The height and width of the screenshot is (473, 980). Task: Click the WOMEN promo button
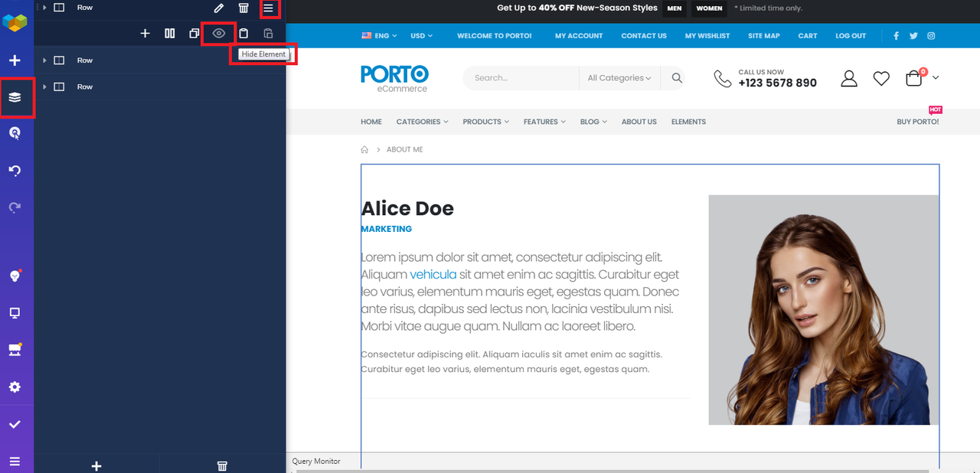(x=709, y=8)
